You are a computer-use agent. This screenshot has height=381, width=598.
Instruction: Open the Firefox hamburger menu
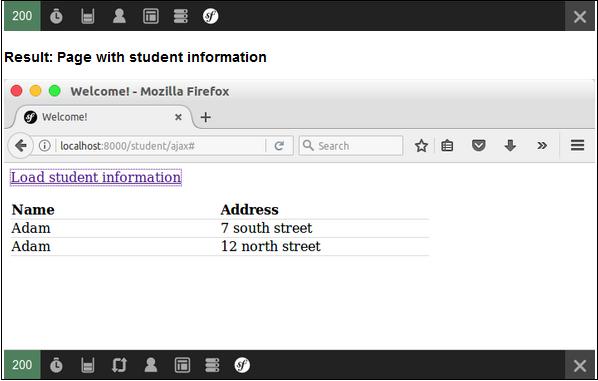point(577,145)
